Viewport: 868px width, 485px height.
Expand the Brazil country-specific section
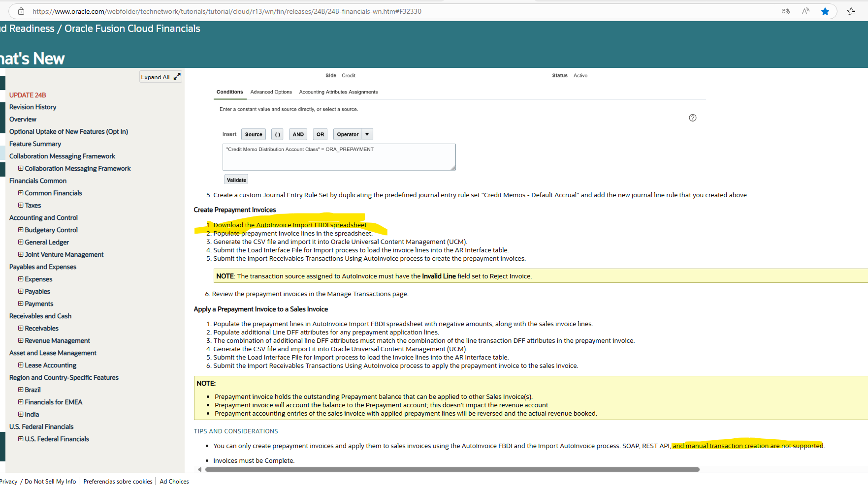(x=20, y=390)
